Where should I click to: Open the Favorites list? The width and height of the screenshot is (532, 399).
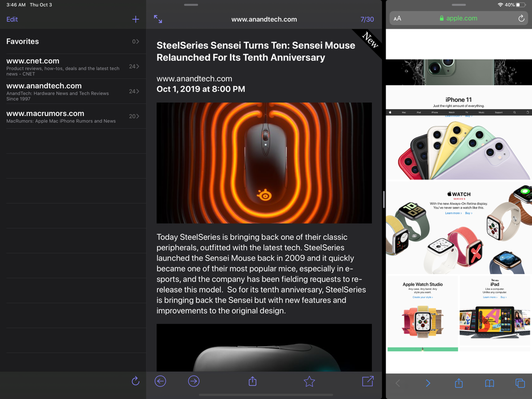pos(73,41)
